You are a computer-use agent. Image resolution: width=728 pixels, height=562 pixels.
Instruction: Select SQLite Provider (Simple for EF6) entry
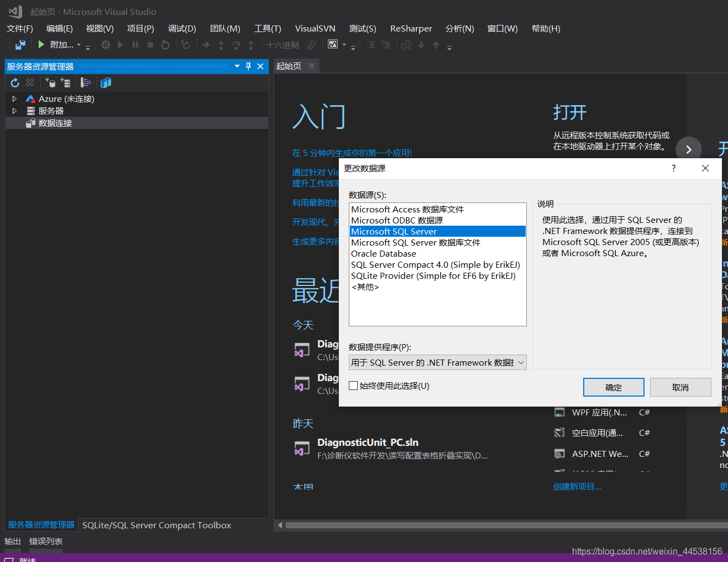pyautogui.click(x=438, y=275)
